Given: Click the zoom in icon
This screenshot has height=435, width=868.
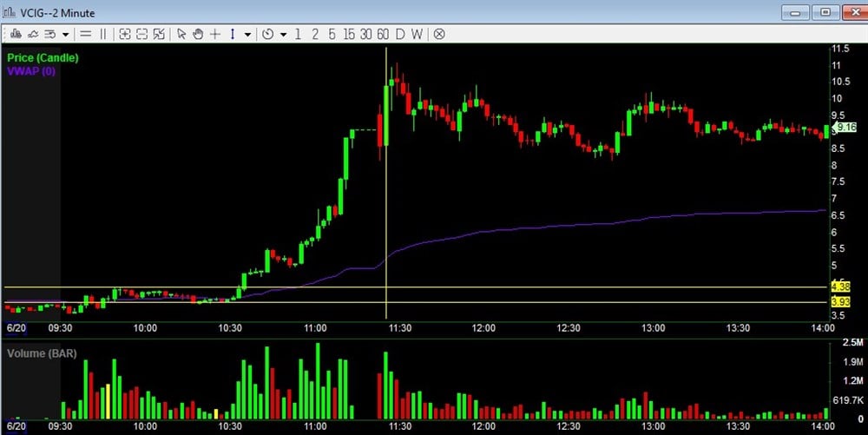Looking at the screenshot, I should click(125, 35).
